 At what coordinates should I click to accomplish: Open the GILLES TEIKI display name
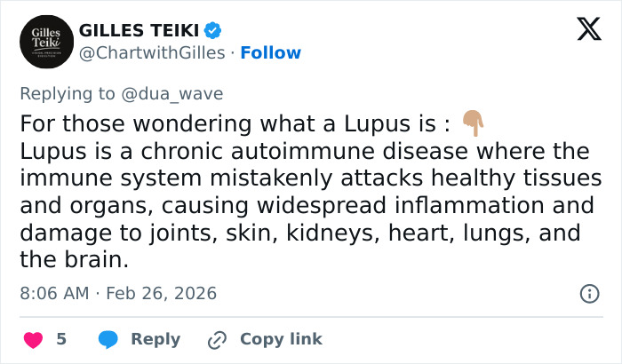click(139, 30)
